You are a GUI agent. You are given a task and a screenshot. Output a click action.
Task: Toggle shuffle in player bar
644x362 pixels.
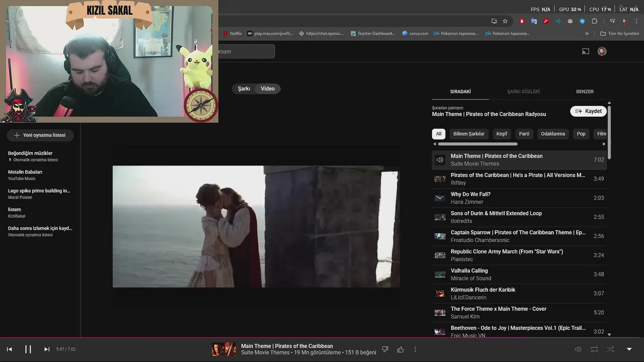(x=610, y=349)
